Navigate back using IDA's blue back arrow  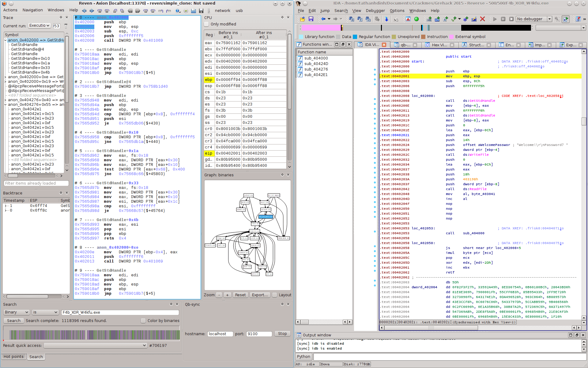tap(323, 19)
